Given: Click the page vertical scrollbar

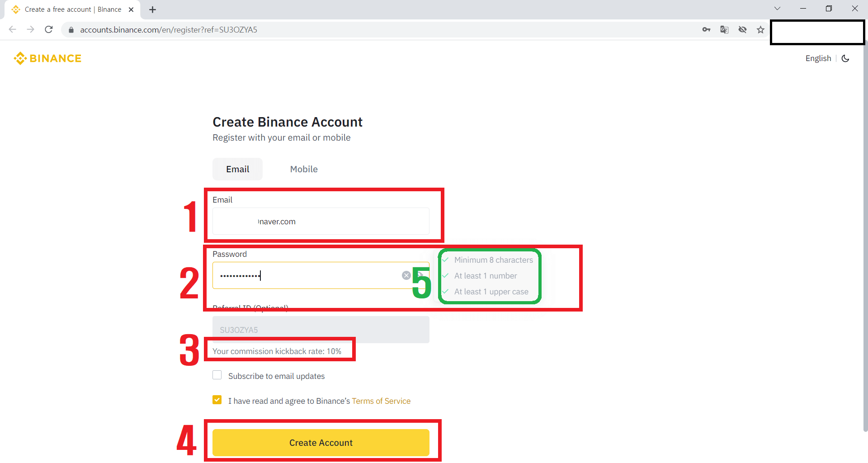Looking at the screenshot, I should (865, 235).
